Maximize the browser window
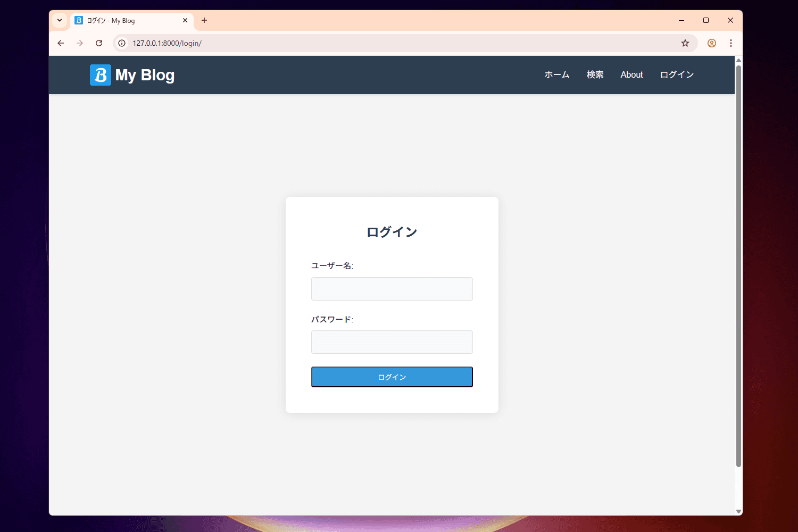 pyautogui.click(x=706, y=20)
